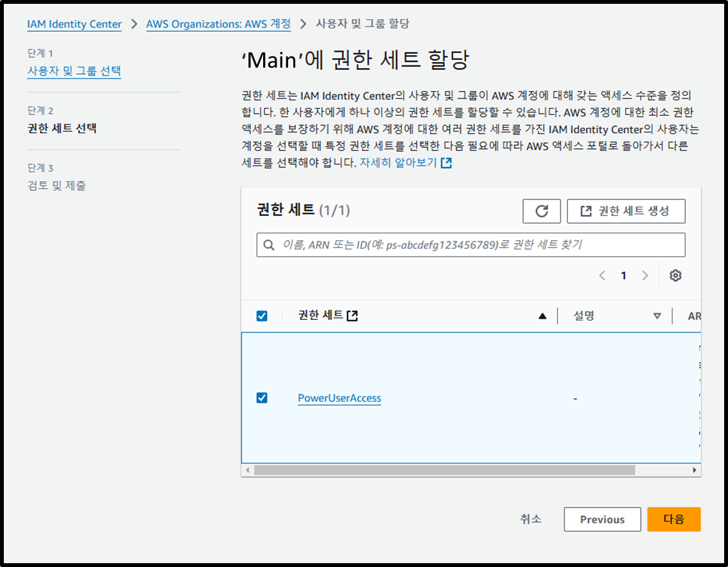Screen dimensions: 728x567
Task: Click the Previous button
Action: tap(602, 519)
